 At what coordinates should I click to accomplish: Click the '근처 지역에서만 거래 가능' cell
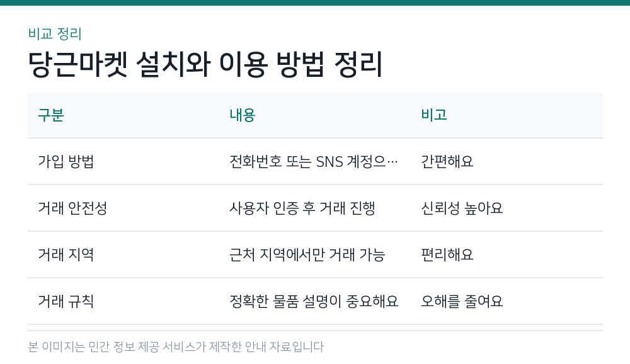coord(307,254)
